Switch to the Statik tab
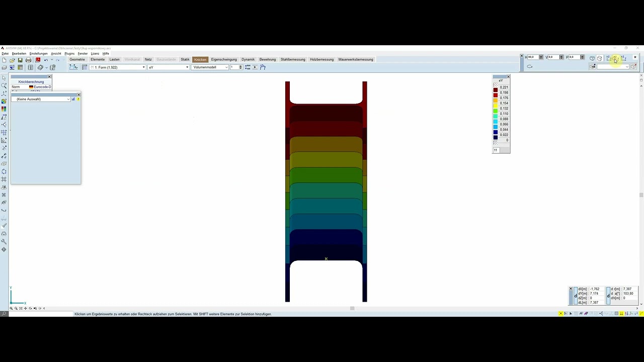 [x=185, y=59]
